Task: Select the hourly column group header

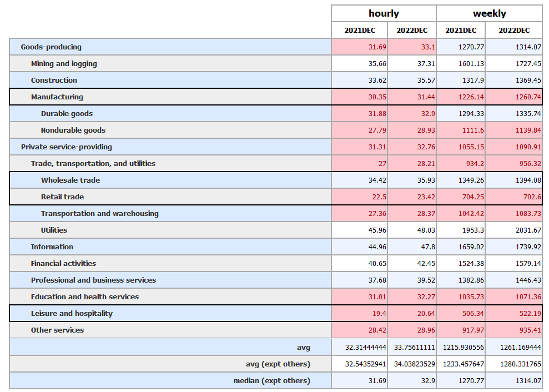Action: tap(383, 13)
